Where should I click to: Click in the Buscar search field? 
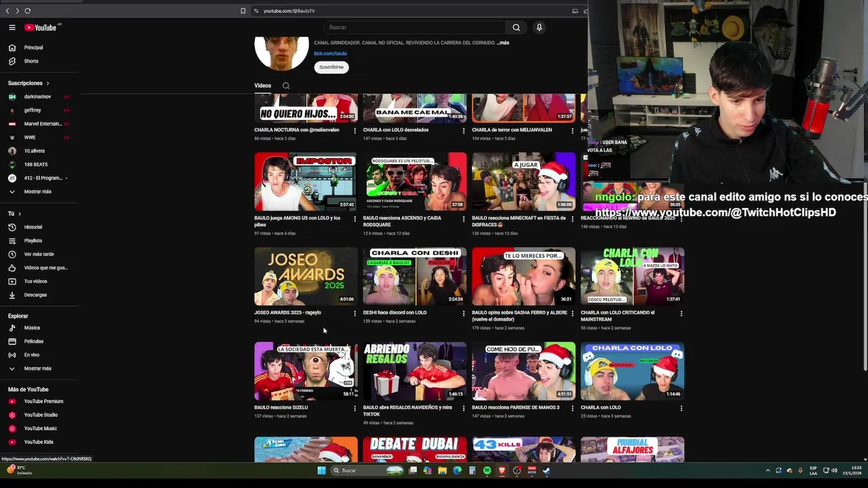point(414,27)
